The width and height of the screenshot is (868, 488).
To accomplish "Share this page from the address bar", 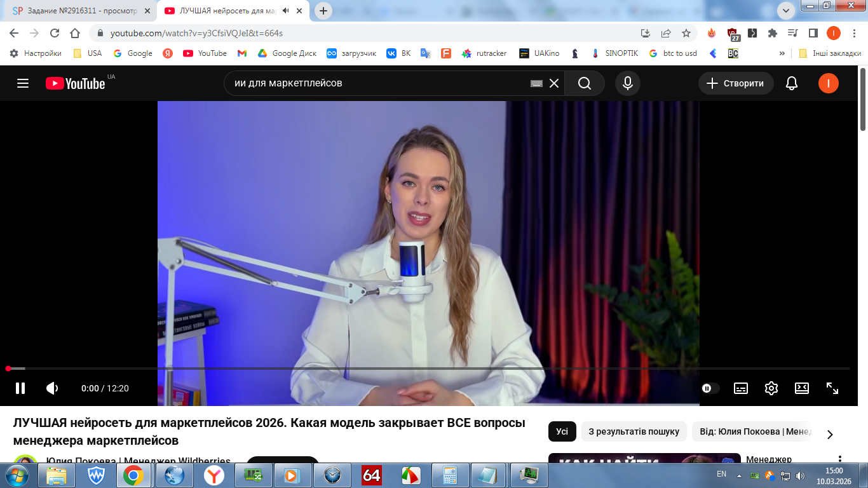I will 666,33.
